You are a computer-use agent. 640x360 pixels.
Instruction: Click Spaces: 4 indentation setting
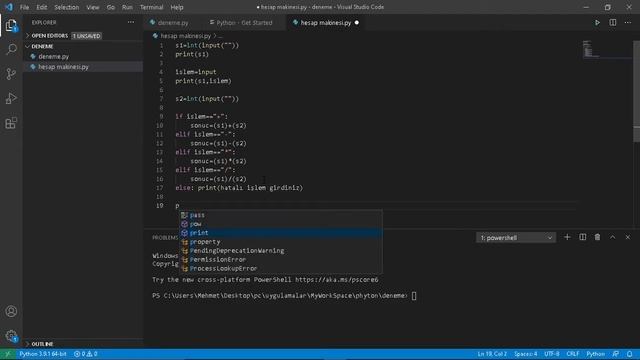526,354
